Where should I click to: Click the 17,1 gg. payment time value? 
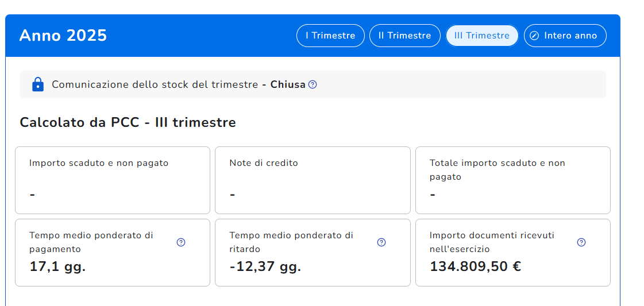(x=57, y=266)
